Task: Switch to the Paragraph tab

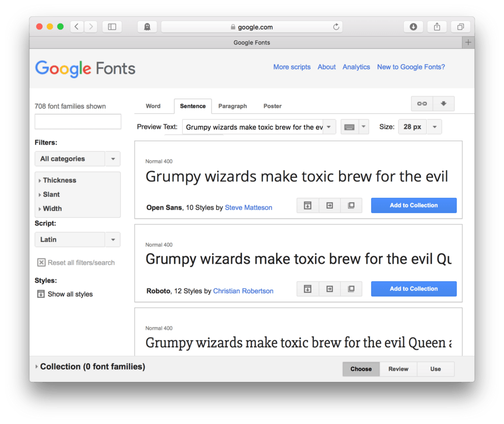Action: point(233,106)
